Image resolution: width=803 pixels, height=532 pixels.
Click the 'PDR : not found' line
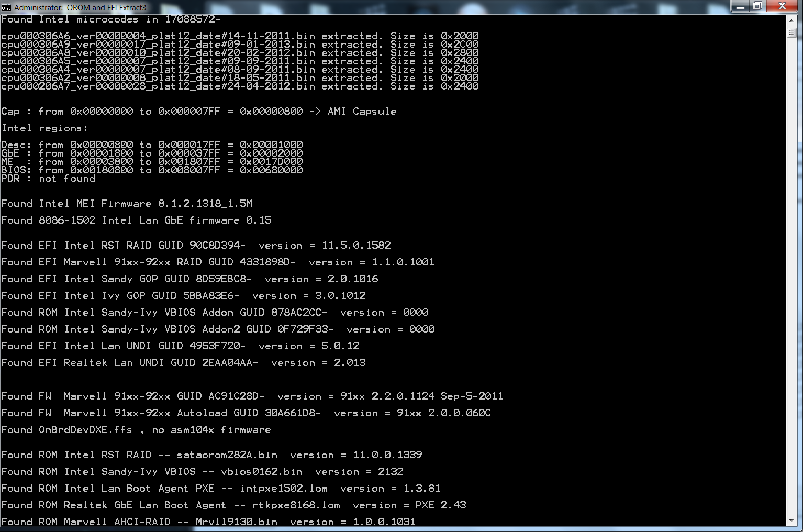pyautogui.click(x=48, y=179)
